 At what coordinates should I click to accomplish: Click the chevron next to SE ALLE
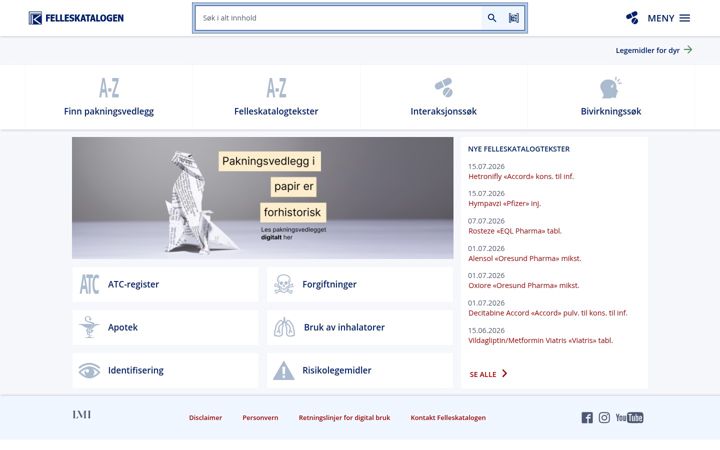(505, 374)
